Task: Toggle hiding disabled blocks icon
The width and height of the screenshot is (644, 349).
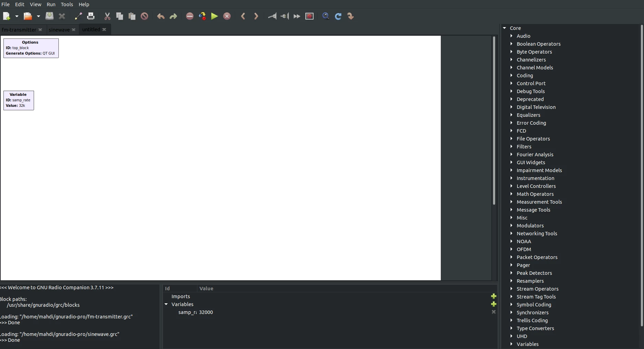Action: [x=309, y=16]
